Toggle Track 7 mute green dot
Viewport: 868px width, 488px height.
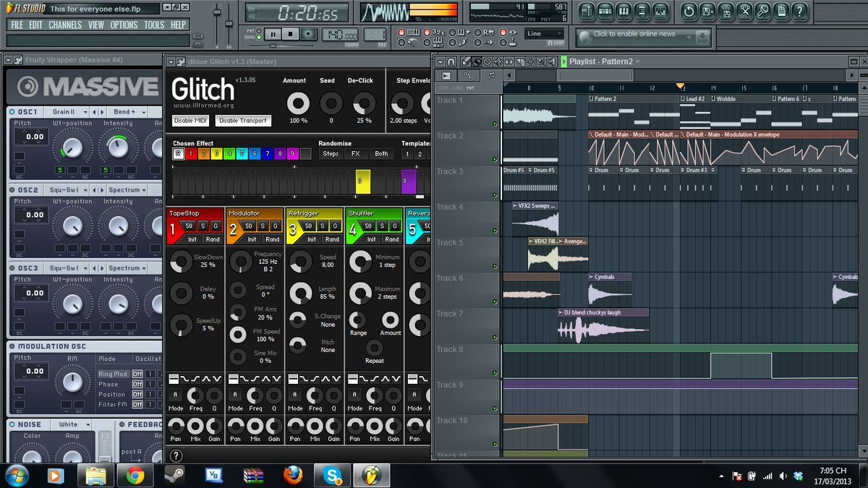pyautogui.click(x=495, y=338)
